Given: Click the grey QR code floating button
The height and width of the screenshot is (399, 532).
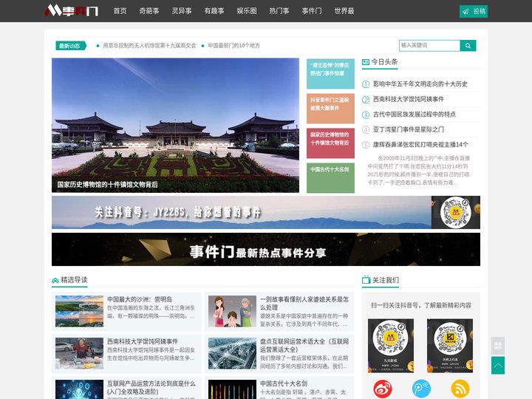Looking at the screenshot, I should click(x=498, y=346).
